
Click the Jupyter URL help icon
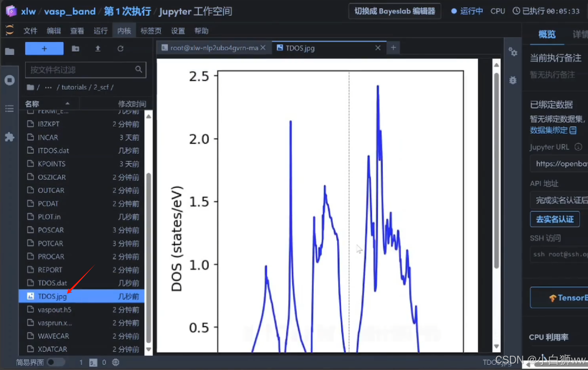(578, 147)
